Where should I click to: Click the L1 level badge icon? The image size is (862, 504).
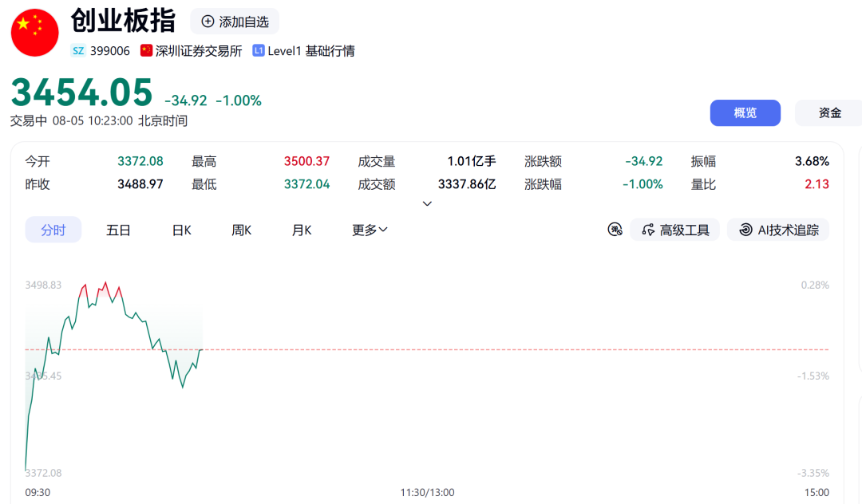(259, 50)
